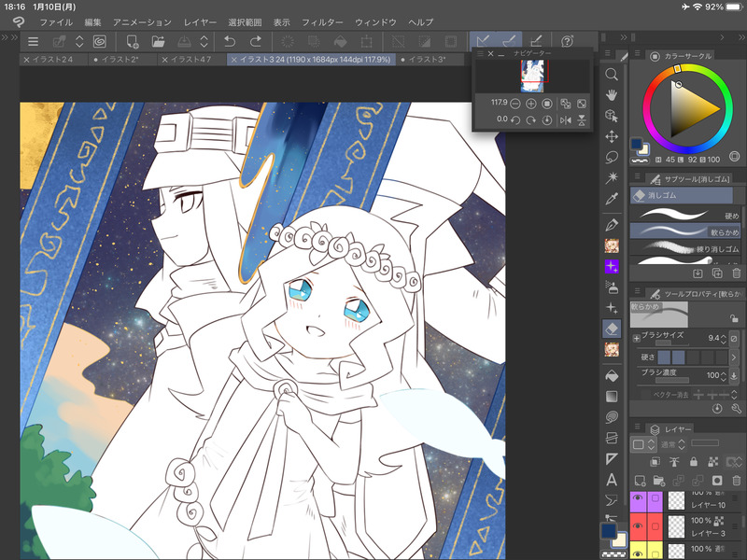The width and height of the screenshot is (747, 560).
Task: Select 硬め eraser sub tool
Action: coord(685,215)
